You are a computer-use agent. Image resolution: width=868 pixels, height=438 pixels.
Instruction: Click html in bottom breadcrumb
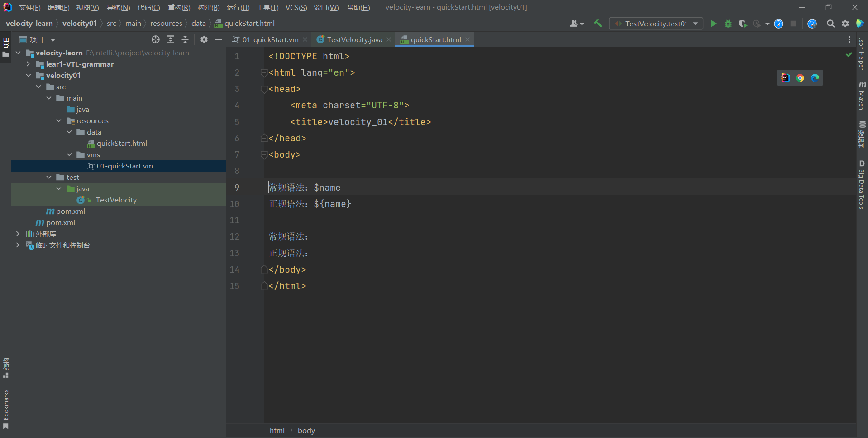coord(277,431)
